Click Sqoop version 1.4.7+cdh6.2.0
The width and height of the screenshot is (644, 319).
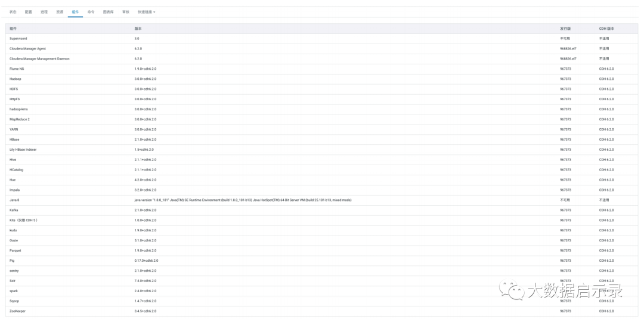tap(145, 301)
